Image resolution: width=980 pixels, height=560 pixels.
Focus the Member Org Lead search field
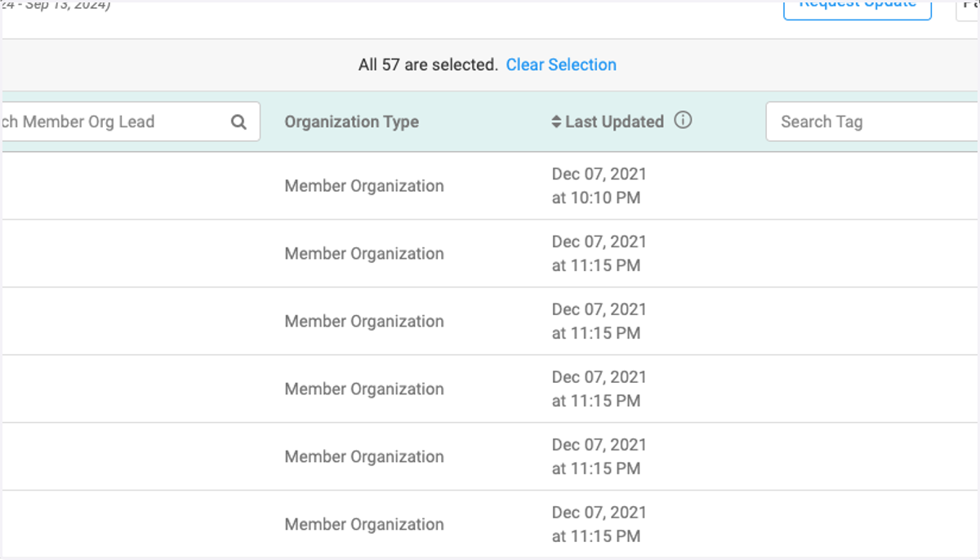(x=130, y=122)
